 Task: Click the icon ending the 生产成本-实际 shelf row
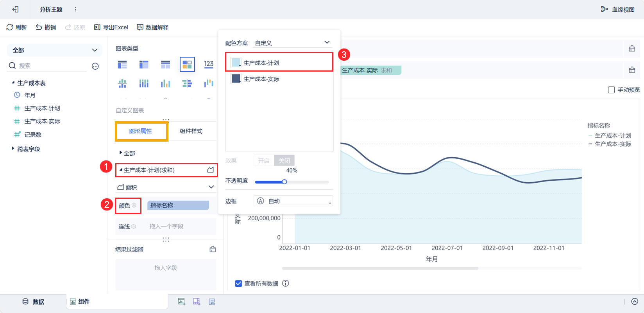tap(632, 70)
